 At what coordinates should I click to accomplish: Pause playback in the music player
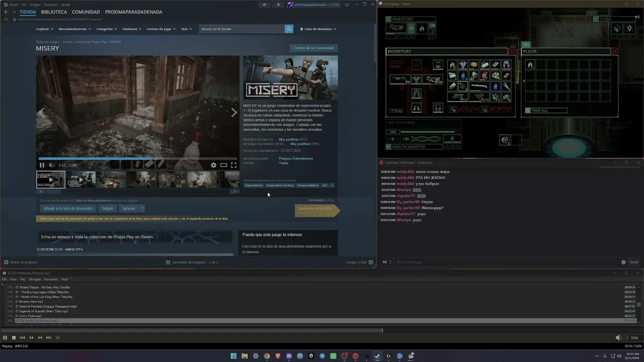click(5, 337)
